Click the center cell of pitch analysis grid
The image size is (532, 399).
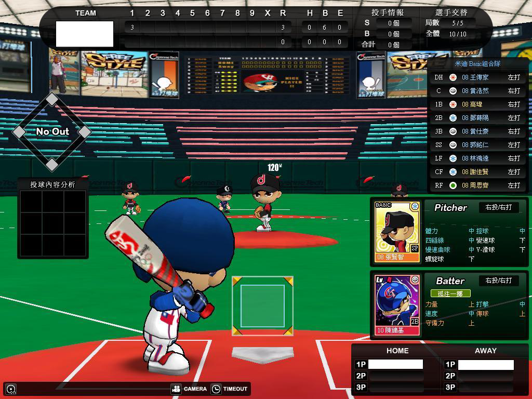pyautogui.click(x=53, y=223)
